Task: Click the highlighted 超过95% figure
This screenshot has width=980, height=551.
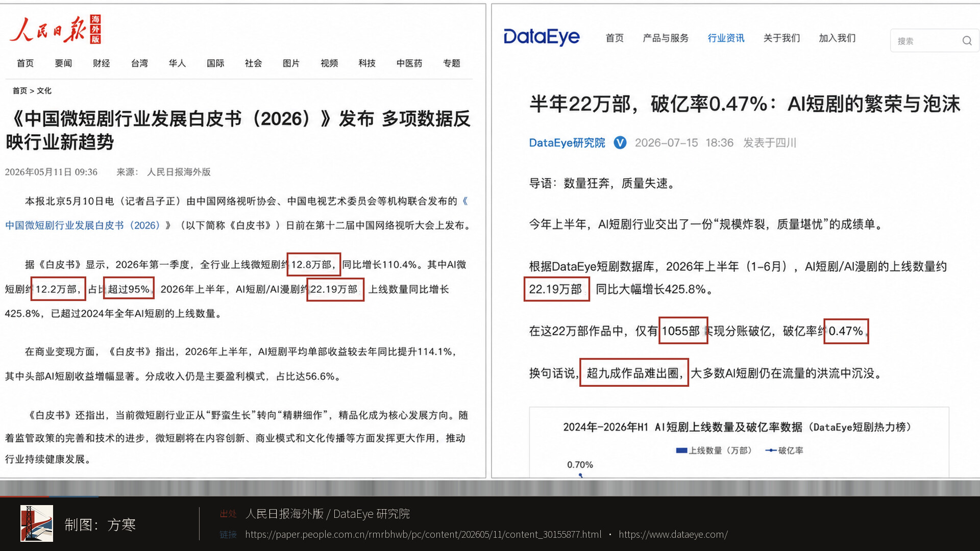Action: point(129,289)
